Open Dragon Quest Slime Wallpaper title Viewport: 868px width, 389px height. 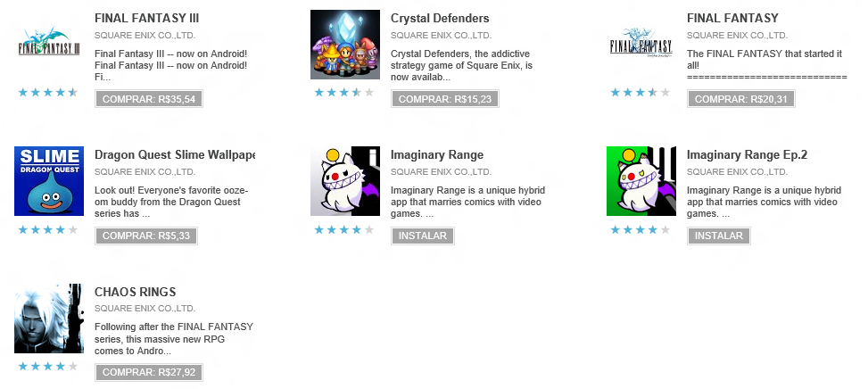[x=174, y=155]
